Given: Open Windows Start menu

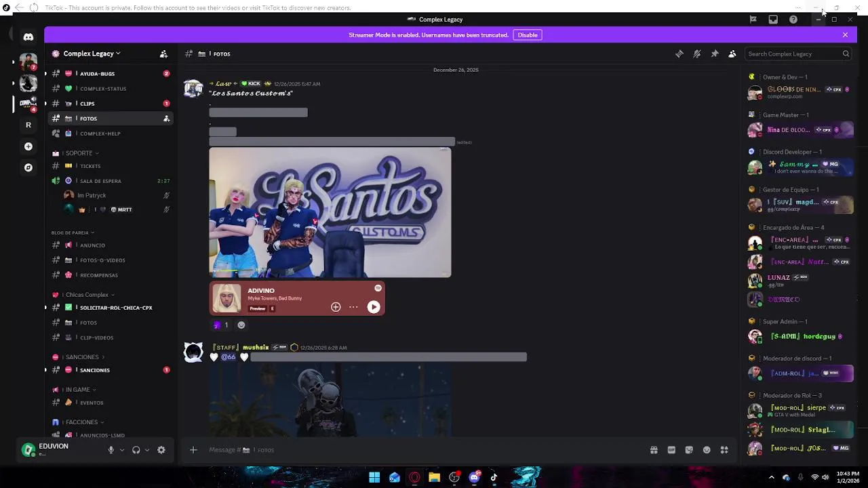Looking at the screenshot, I should 374,477.
